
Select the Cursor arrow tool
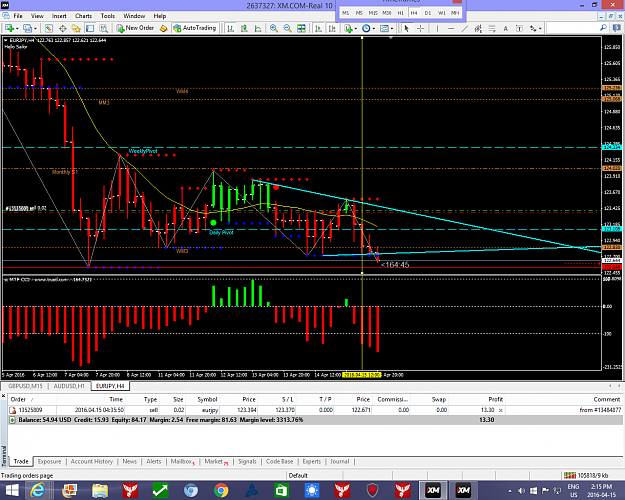[x=406, y=28]
